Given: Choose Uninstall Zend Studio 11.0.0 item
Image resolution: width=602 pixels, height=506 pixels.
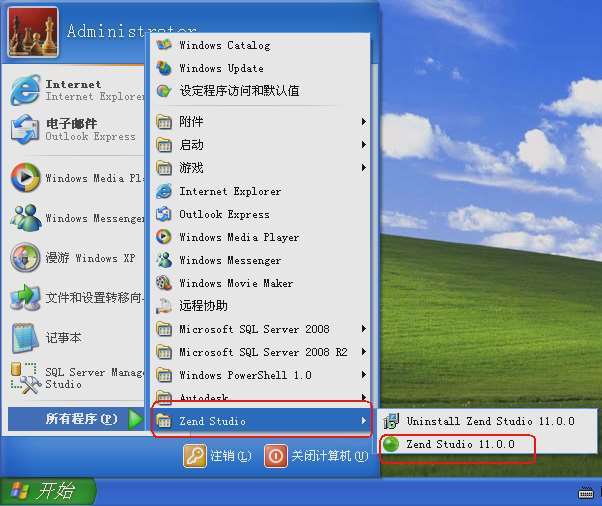Looking at the screenshot, I should point(488,421).
